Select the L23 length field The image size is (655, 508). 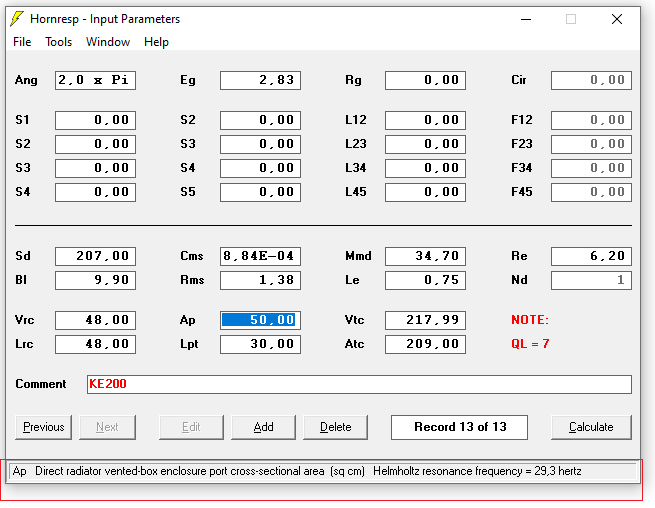pyautogui.click(x=425, y=144)
